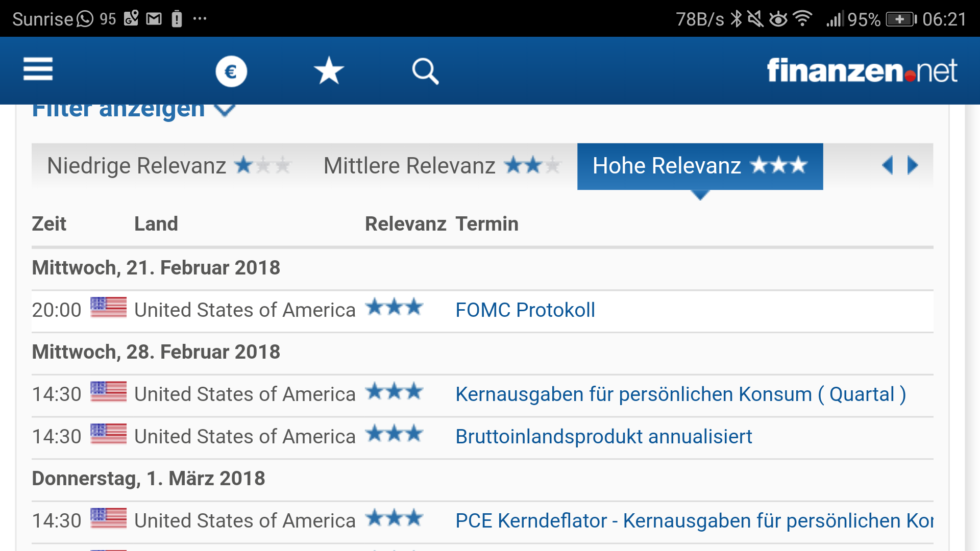Open the hamburger navigation menu
Viewport: 980px width, 551px height.
coord(37,70)
